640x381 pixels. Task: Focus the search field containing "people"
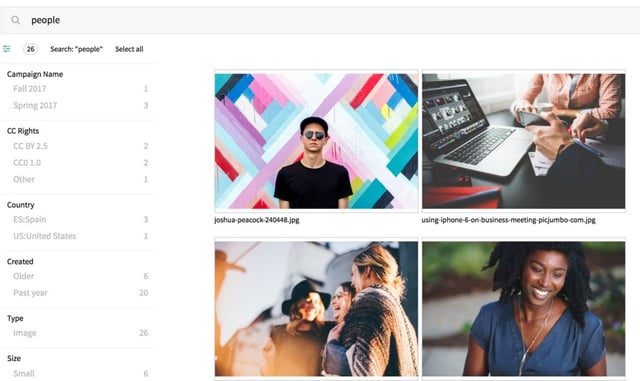tap(320, 20)
